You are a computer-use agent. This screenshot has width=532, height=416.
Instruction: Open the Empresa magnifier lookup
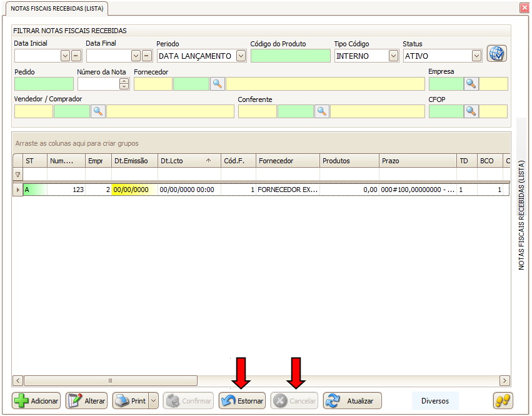[x=471, y=84]
